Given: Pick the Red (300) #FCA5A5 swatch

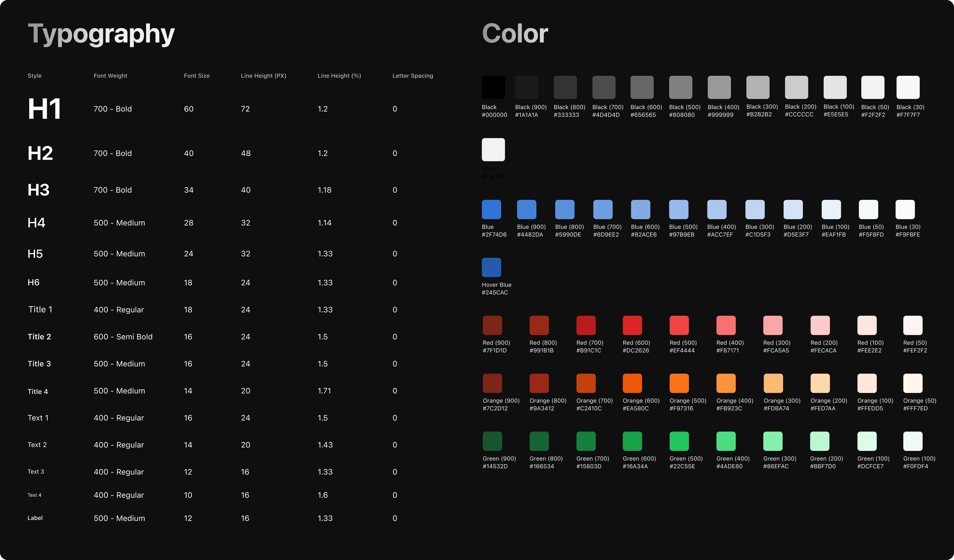Looking at the screenshot, I should click(773, 325).
